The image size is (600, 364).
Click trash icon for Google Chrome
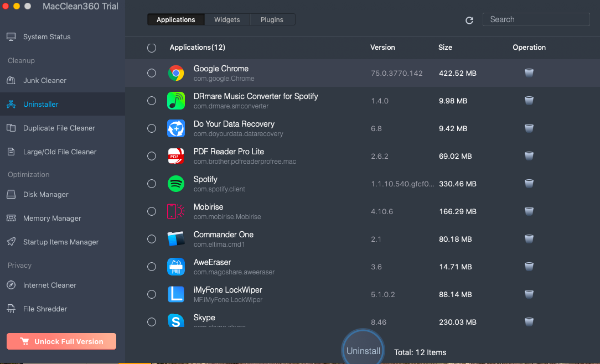529,72
